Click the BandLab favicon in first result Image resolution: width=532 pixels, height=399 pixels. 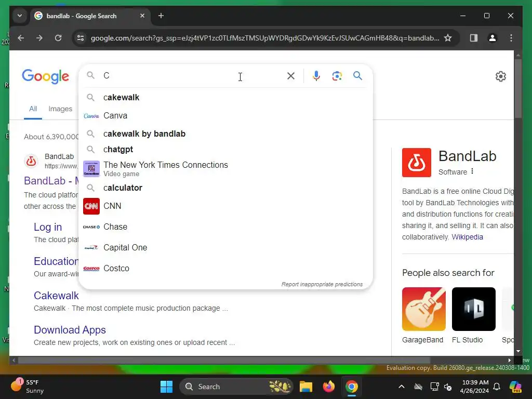31,161
